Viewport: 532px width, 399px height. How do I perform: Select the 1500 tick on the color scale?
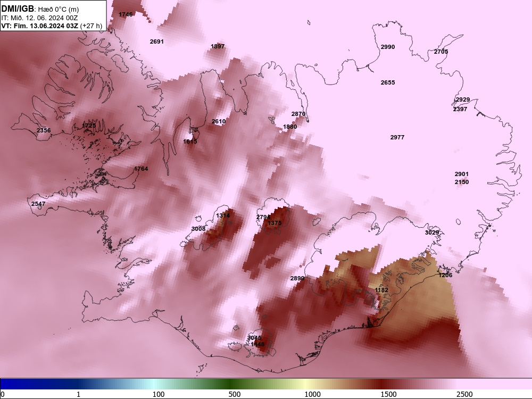pyautogui.click(x=388, y=394)
